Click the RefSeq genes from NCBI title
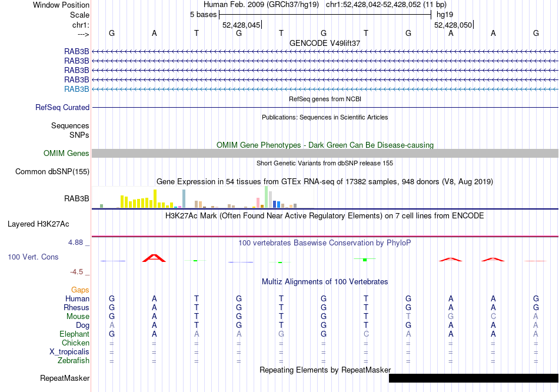Image resolution: width=559 pixels, height=392 pixels. tap(325, 99)
